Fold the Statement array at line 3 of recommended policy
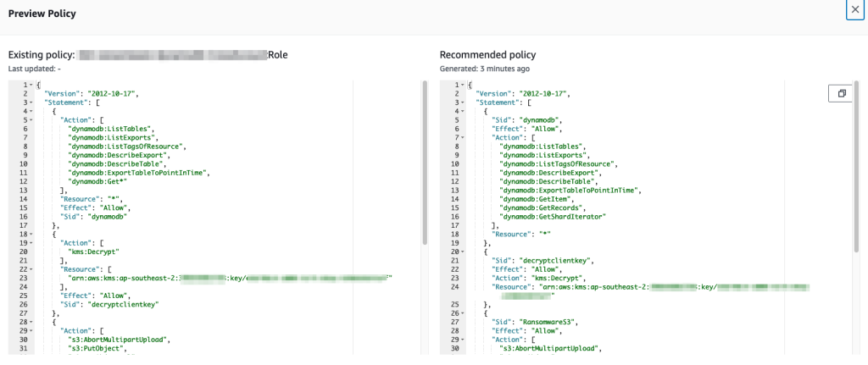 [462, 102]
